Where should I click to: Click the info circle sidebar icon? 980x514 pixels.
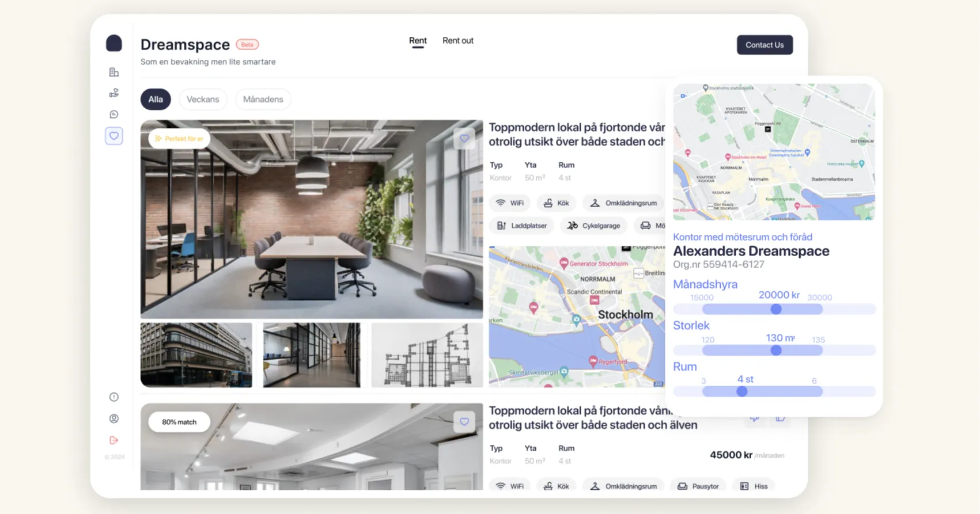point(114,397)
